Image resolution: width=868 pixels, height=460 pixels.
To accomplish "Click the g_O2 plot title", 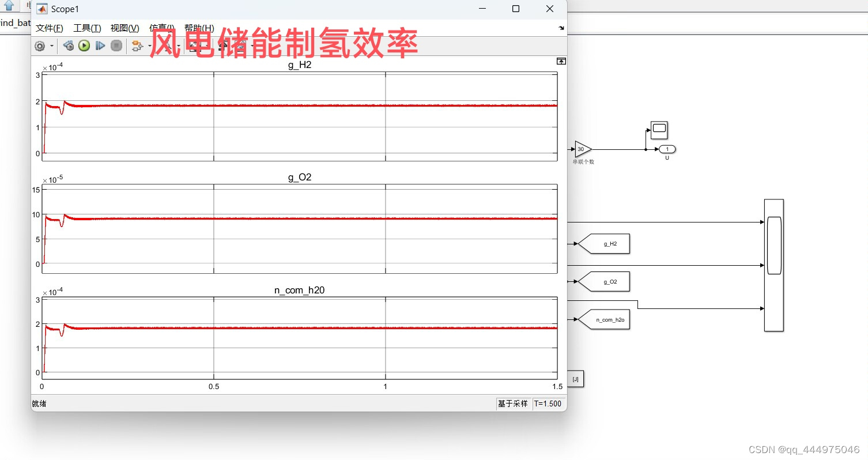I will pyautogui.click(x=300, y=178).
